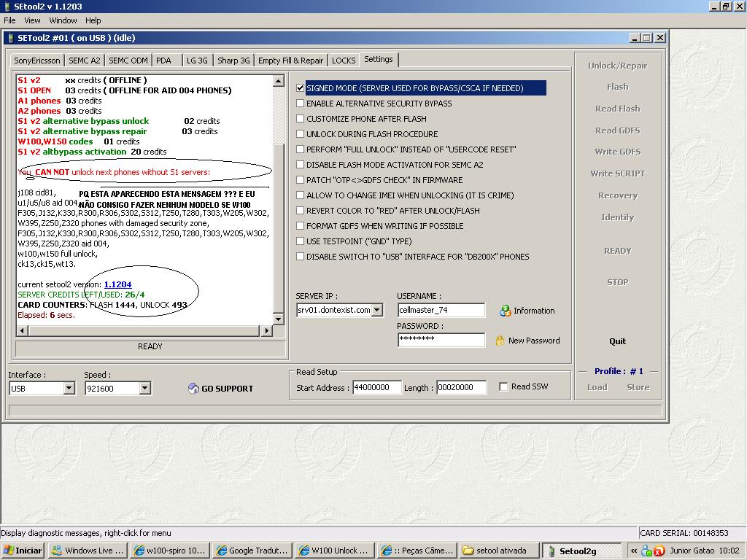The width and height of the screenshot is (747, 560).
Task: Check DISABLE FLASH MODE ACTIVATION FOR SEMC A2
Action: (300, 164)
